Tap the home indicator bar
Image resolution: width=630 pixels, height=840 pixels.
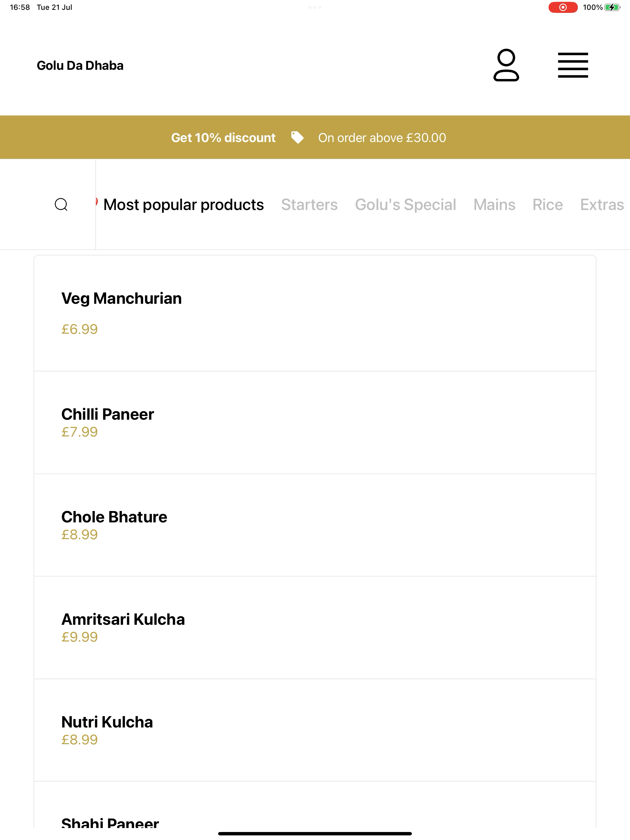[x=315, y=834]
